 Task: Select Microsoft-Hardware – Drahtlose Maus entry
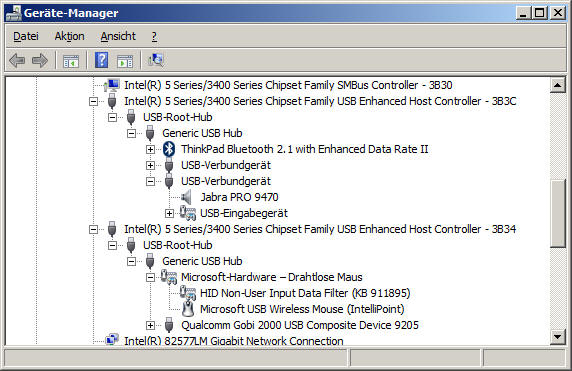(x=271, y=277)
